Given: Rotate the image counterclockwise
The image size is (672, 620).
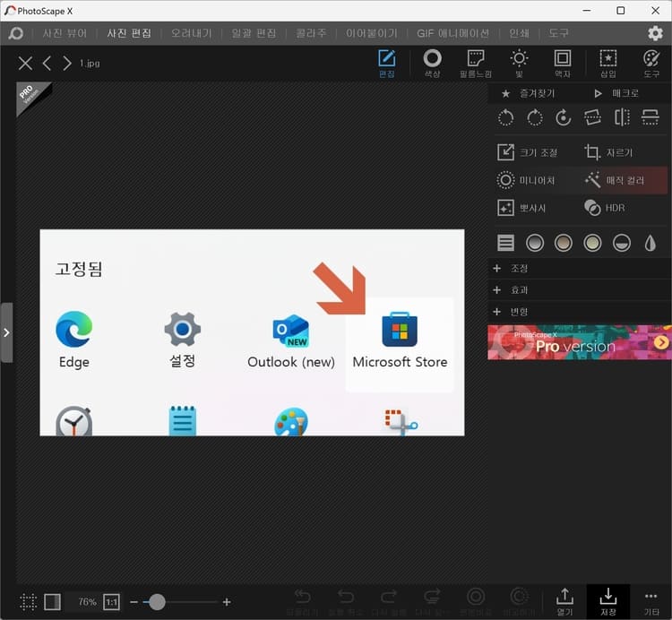Looking at the screenshot, I should 505,117.
